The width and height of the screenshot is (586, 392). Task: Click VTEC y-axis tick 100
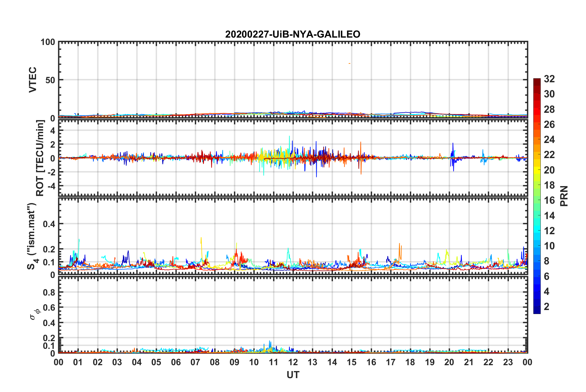click(x=48, y=42)
